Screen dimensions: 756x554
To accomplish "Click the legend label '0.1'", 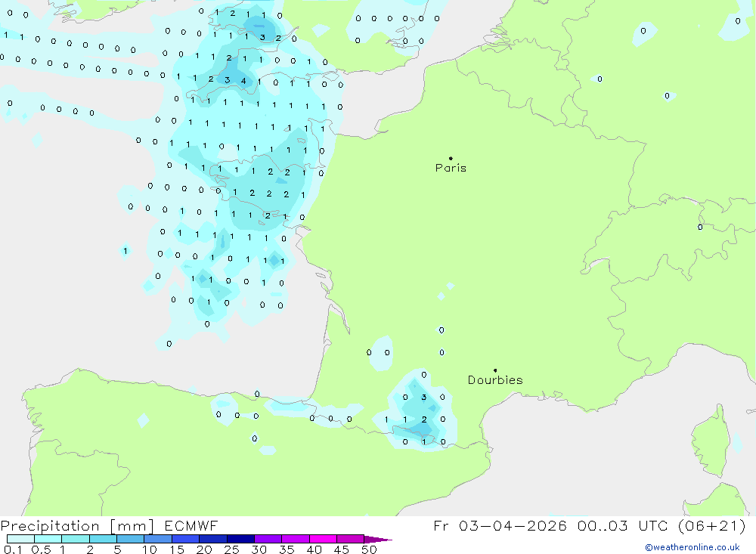I will (x=13, y=549).
